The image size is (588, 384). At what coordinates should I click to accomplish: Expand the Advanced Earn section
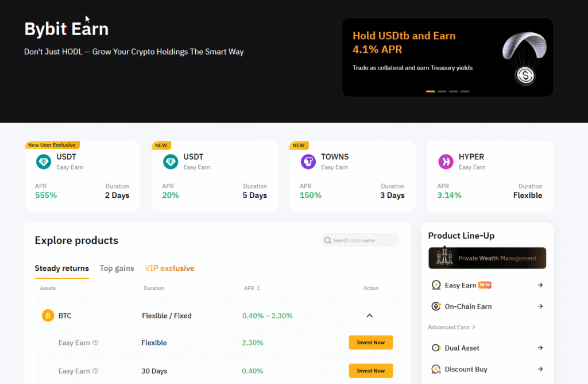(451, 327)
